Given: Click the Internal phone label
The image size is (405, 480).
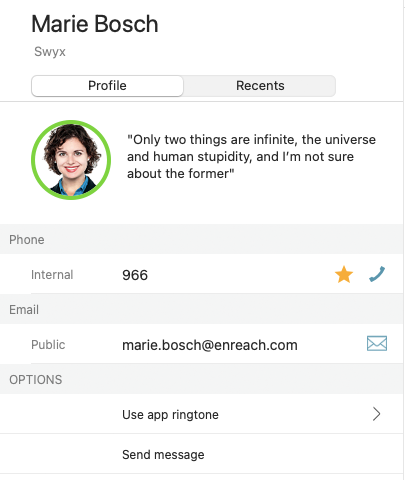Looking at the screenshot, I should point(52,275).
